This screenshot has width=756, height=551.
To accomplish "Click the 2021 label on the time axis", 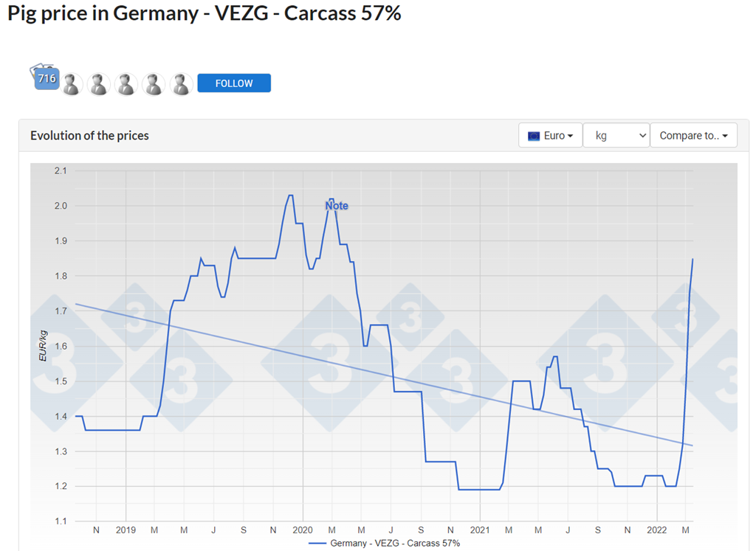I will click(x=480, y=530).
